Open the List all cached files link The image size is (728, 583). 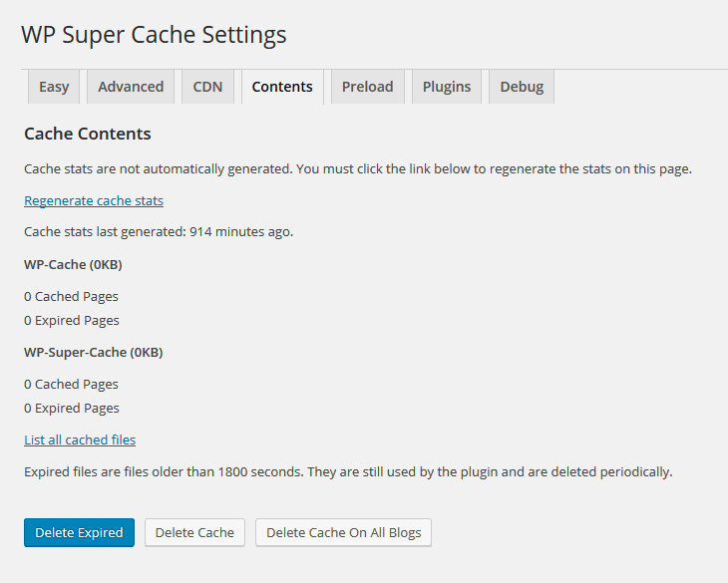coord(80,439)
